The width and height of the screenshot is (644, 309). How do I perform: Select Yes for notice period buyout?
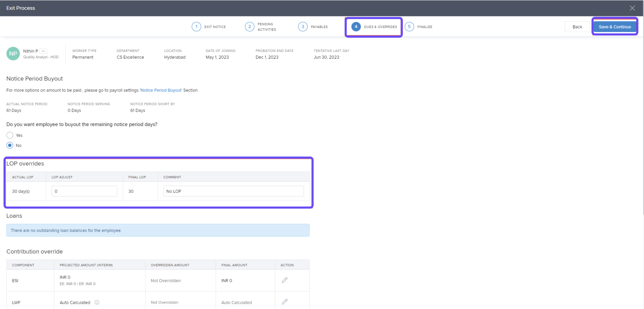10,135
